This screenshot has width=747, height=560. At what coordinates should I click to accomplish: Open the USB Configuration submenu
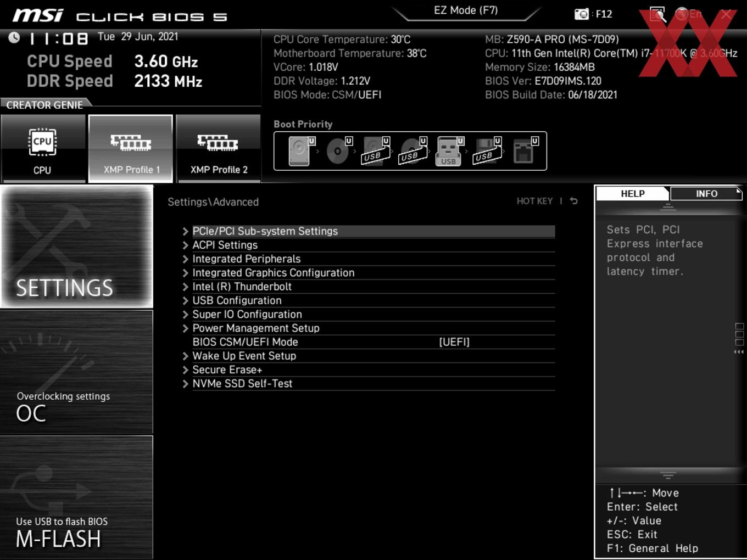point(369,300)
